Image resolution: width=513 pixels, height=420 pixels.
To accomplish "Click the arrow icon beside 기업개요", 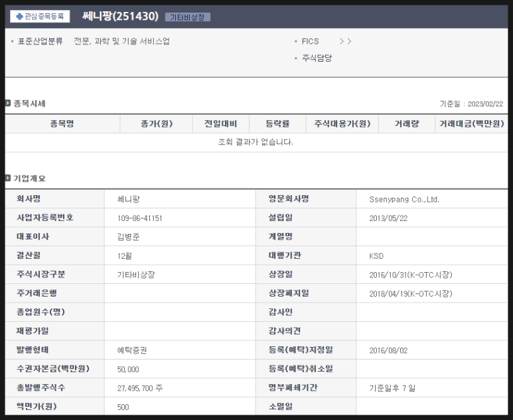I will pyautogui.click(x=8, y=178).
